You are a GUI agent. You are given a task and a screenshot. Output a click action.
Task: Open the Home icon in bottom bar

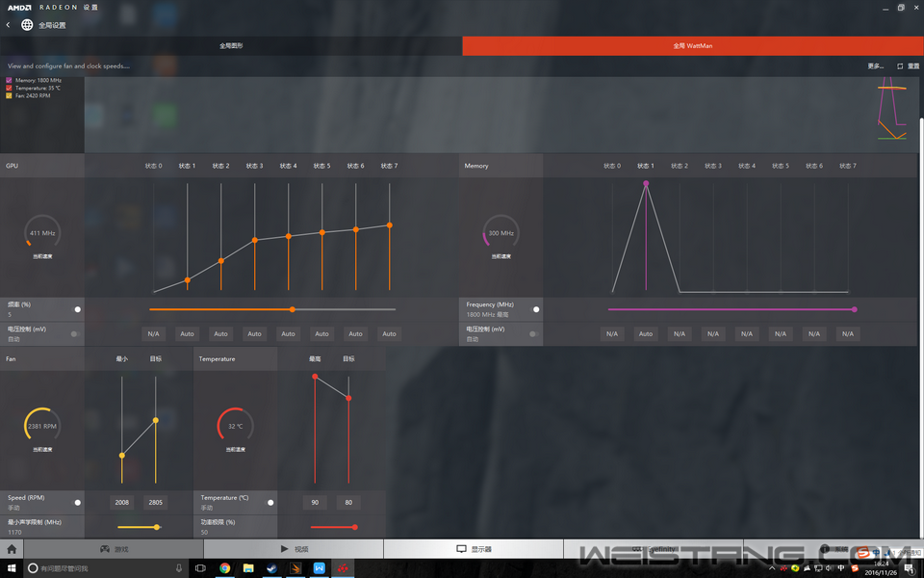pyautogui.click(x=12, y=549)
